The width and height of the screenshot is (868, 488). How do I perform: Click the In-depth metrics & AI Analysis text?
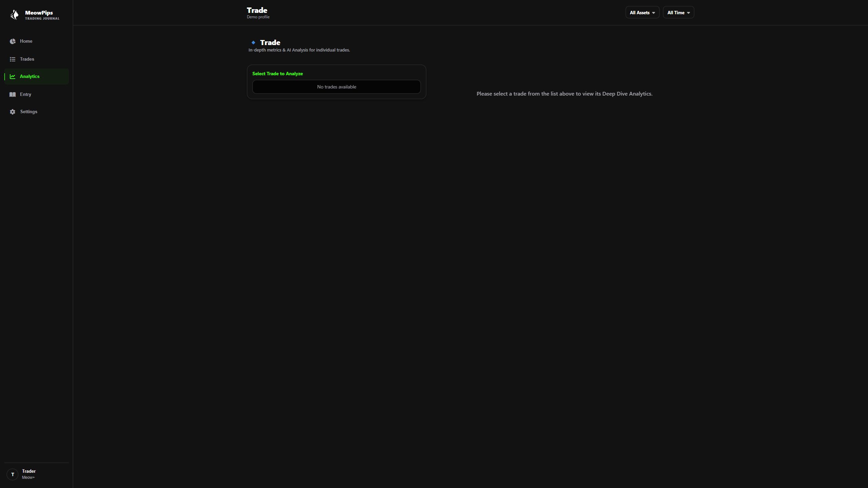[299, 50]
